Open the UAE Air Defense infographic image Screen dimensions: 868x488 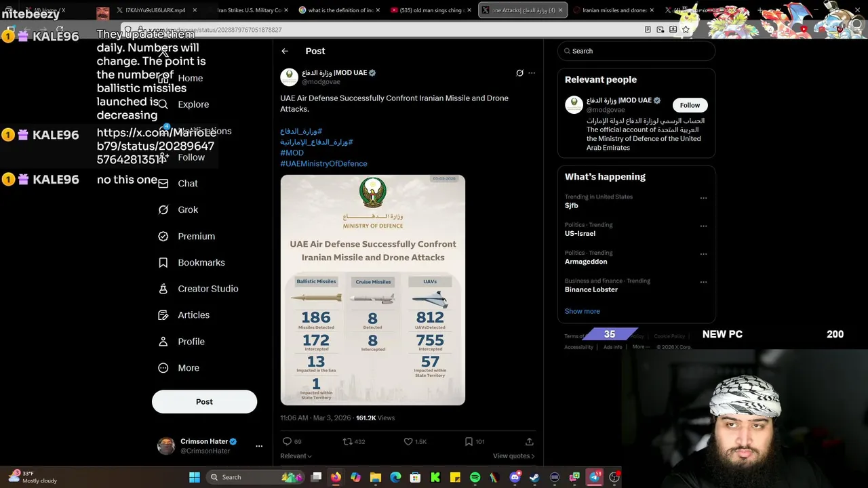pos(373,290)
